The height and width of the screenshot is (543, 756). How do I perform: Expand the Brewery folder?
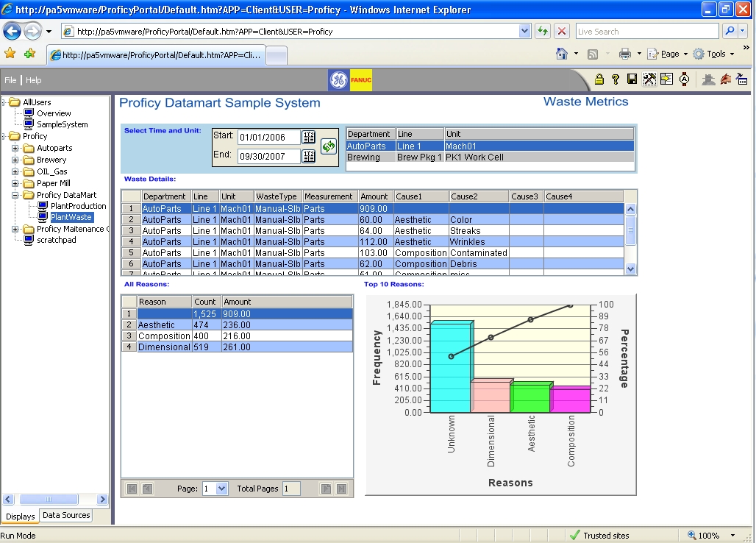pos(15,160)
